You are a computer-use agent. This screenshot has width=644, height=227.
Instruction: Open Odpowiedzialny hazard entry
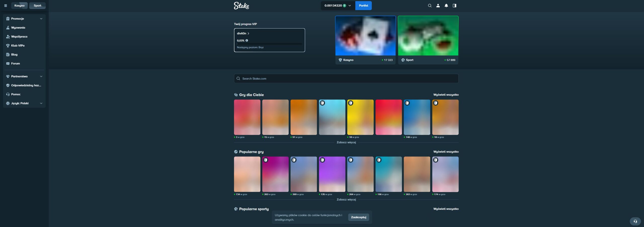click(24, 85)
